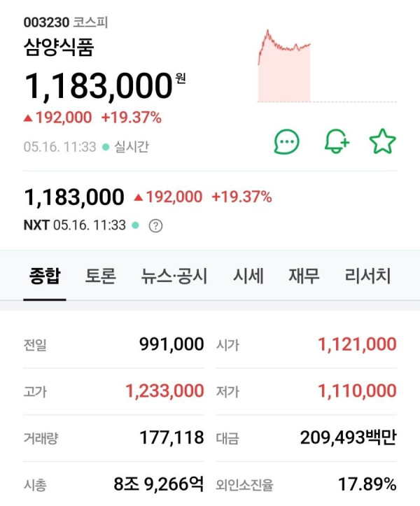Click the 고가 value 1,233,000

(164, 391)
